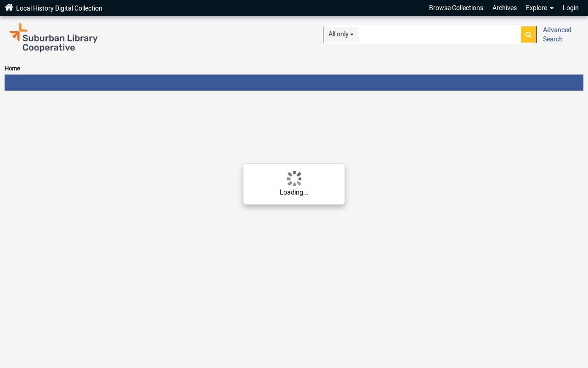Expand the All only search filter
The image size is (588, 368).
(x=341, y=34)
